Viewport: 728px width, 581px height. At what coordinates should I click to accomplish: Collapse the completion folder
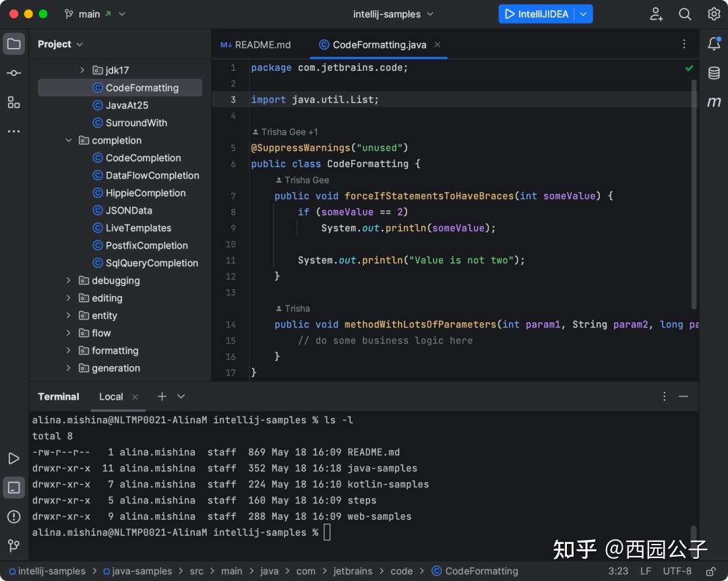[68, 140]
